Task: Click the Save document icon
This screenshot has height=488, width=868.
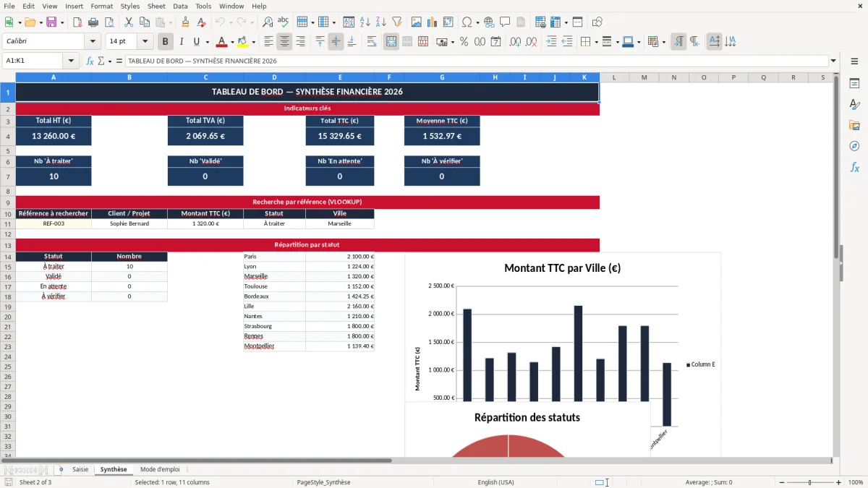Action: (51, 22)
